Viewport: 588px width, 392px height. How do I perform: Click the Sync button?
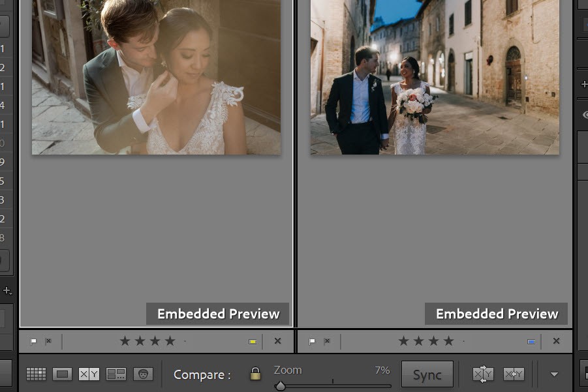pyautogui.click(x=427, y=374)
